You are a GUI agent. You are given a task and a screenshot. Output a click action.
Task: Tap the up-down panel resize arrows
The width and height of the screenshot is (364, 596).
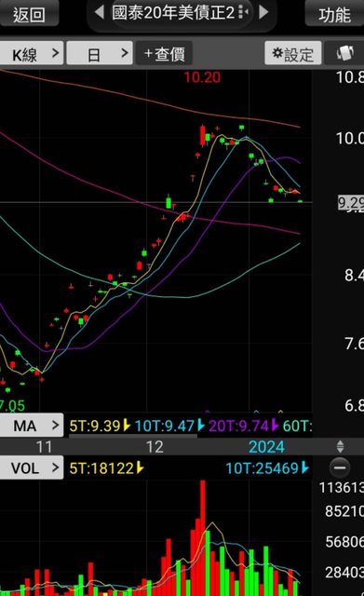click(x=340, y=447)
